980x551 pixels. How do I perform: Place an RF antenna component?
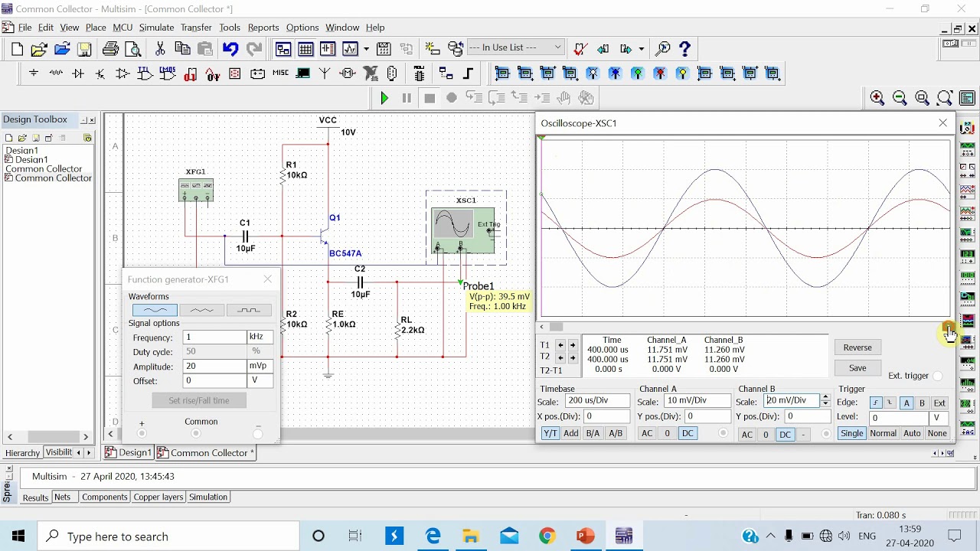pos(325,73)
